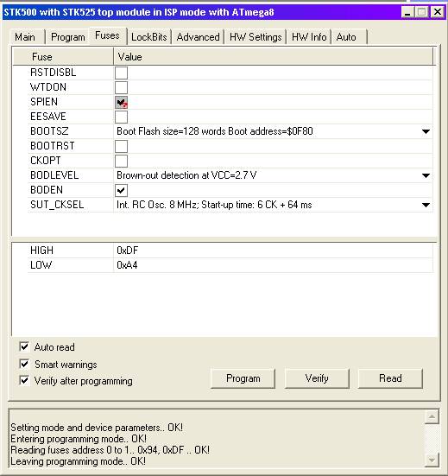Viewport: 448px width, 476px height.
Task: Check the EESAVE fuse box
Action: click(121, 117)
